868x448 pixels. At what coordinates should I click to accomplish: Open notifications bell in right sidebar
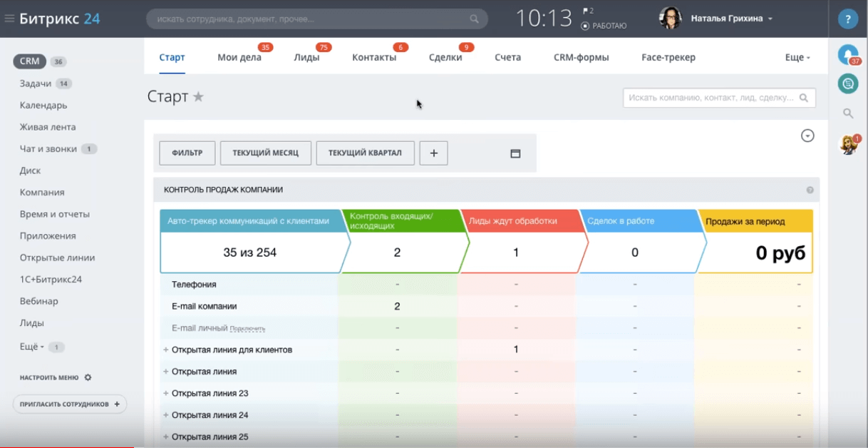(847, 54)
